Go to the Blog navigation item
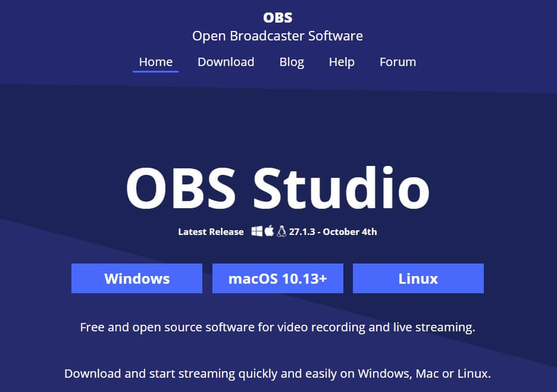Viewport: 557px width, 392px height. pyautogui.click(x=292, y=62)
